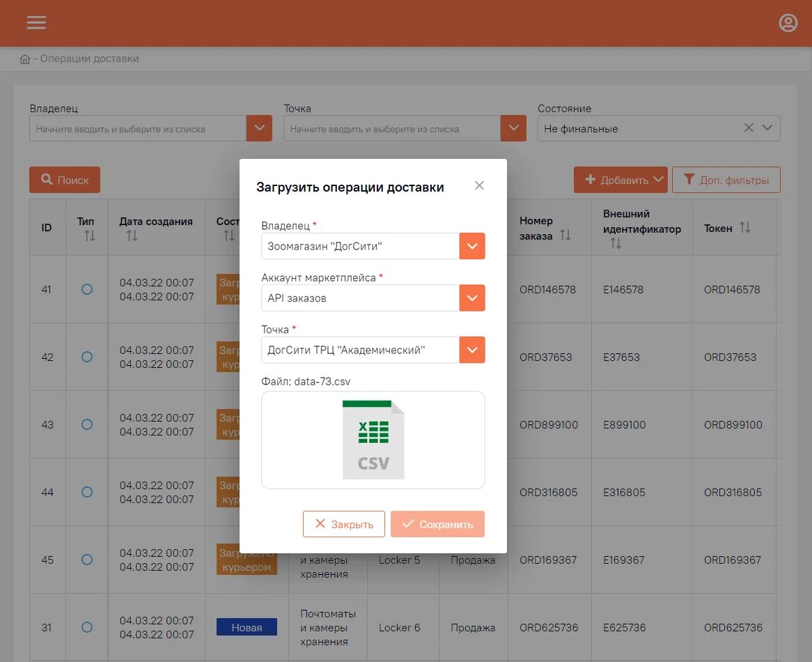This screenshot has height=662, width=812.
Task: Click Операции доставки breadcrumb
Action: click(x=90, y=59)
